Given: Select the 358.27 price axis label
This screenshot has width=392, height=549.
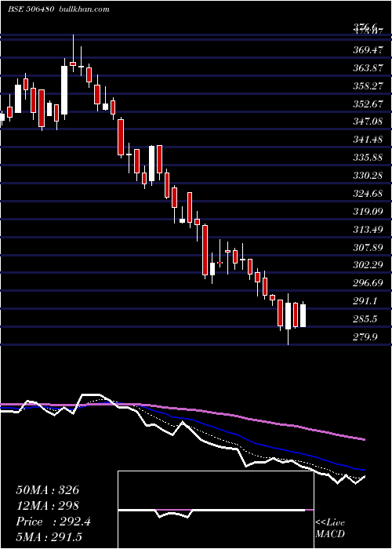Looking at the screenshot, I should click(x=368, y=85).
